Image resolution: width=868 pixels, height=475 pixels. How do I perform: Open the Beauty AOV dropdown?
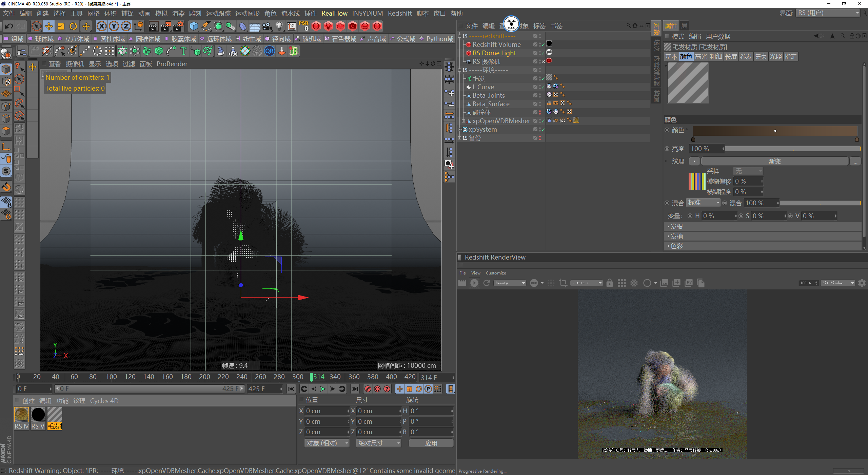[510, 283]
